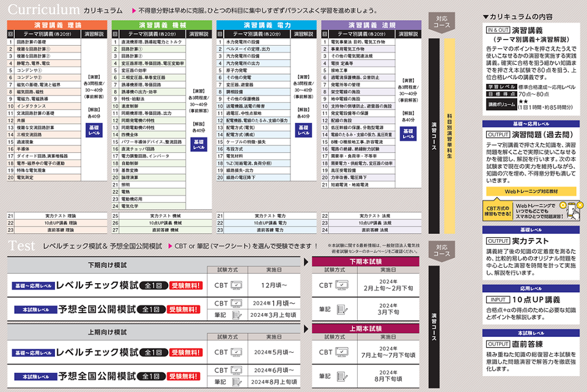Viewport: 587px width, 392px height.
Task: Click the yellow Webトレーニング対応教材 label
Action: pyautogui.click(x=531, y=192)
